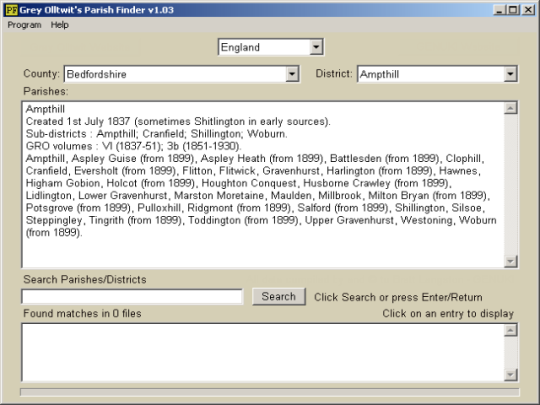Viewport: 540px width, 405px height.
Task: Click the word 'Cranfield, Eversholt' parish line
Action: pos(253,171)
